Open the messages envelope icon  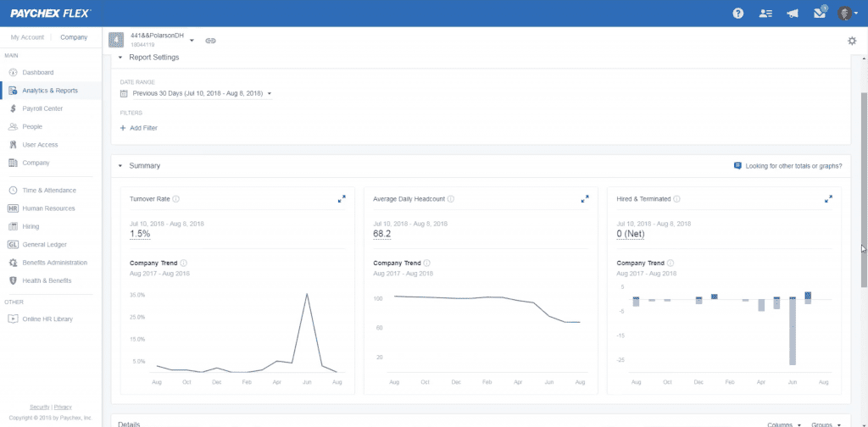[820, 14]
